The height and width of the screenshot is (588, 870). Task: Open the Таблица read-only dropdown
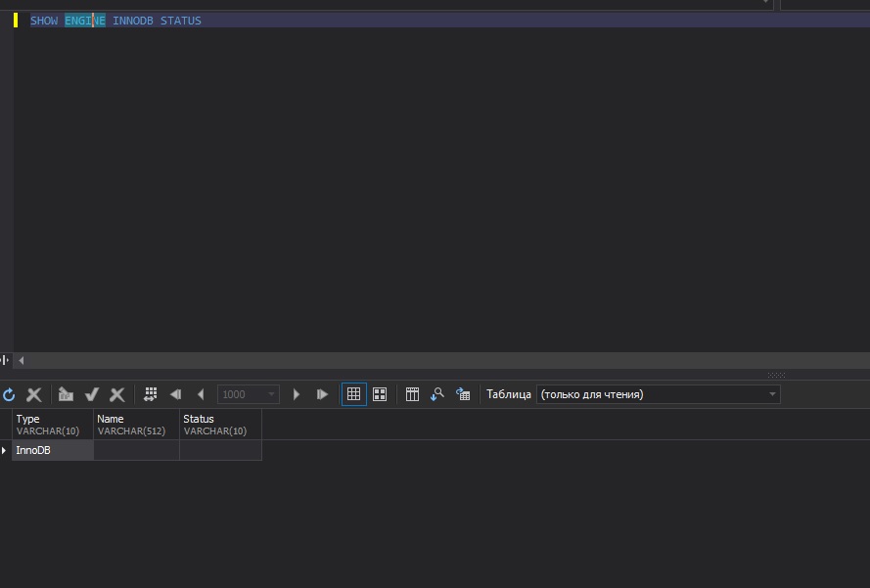[772, 394]
